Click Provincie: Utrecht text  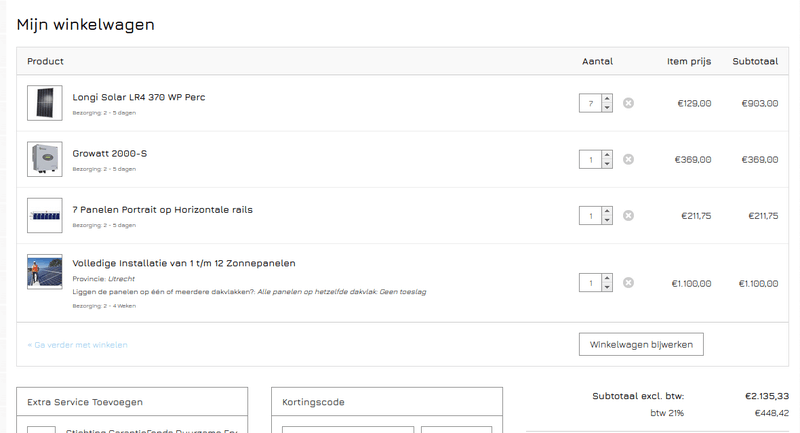(x=104, y=279)
